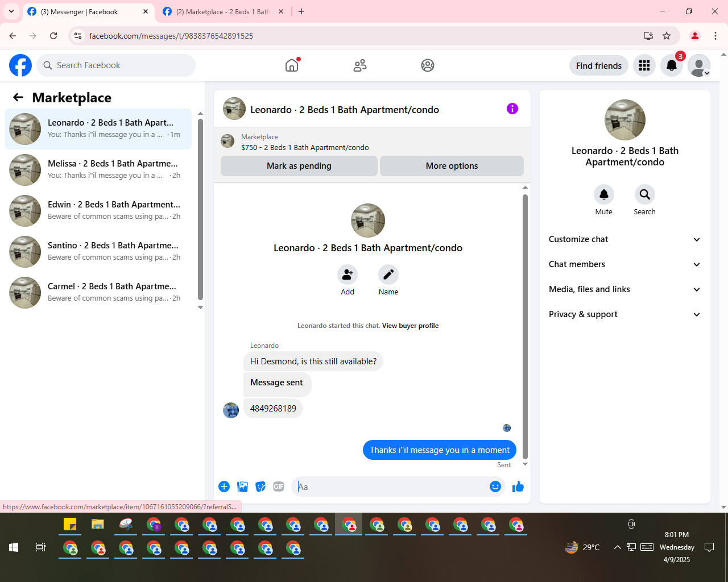
Task: Go back using the Marketplace back arrow
Action: click(18, 97)
